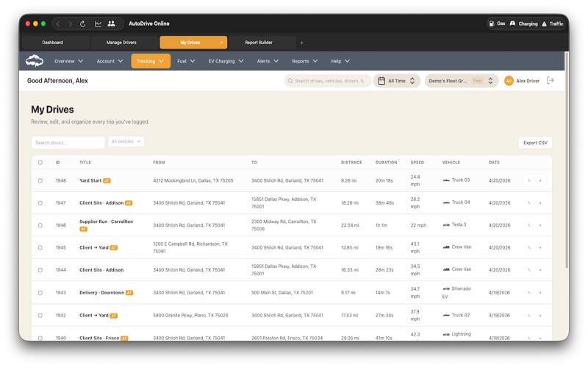The image size is (588, 368).
Task: Delete drive 1945 with the x icon
Action: click(540, 247)
